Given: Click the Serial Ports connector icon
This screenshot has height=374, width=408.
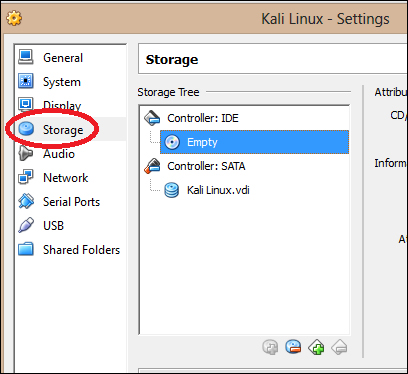Looking at the screenshot, I should (26, 201).
